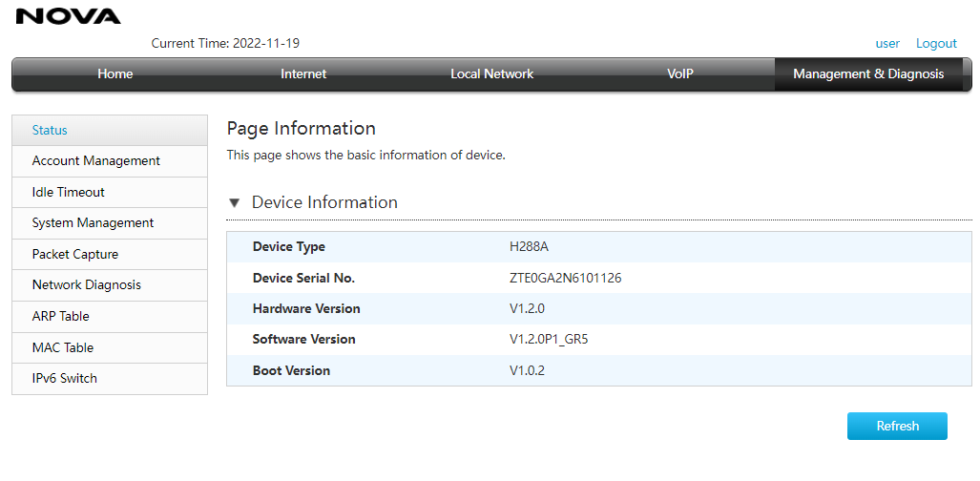The image size is (980, 481).
Task: Open the Idle Timeout page
Action: [110, 192]
